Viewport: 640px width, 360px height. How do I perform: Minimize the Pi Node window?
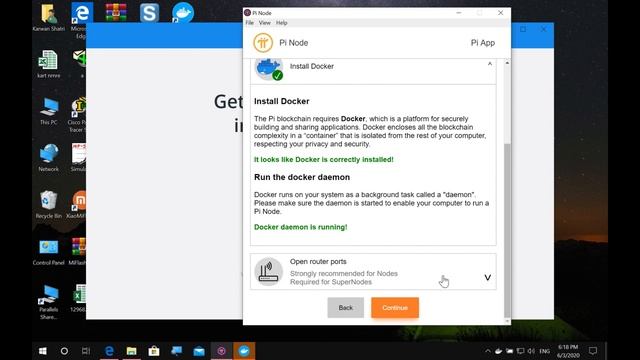(x=459, y=13)
